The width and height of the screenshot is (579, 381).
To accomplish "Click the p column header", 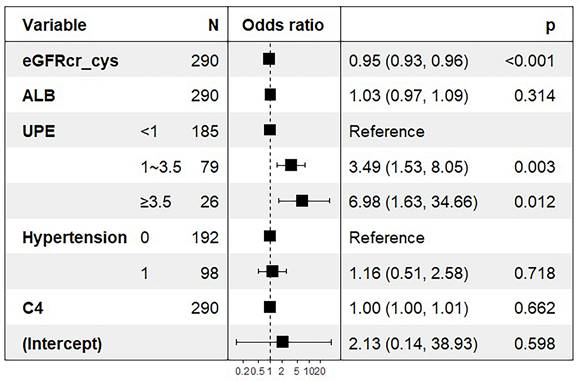I will (x=550, y=26).
